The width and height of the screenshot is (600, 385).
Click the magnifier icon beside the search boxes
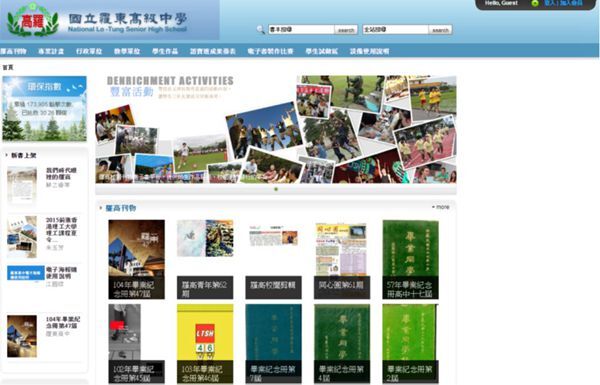[x=261, y=29]
